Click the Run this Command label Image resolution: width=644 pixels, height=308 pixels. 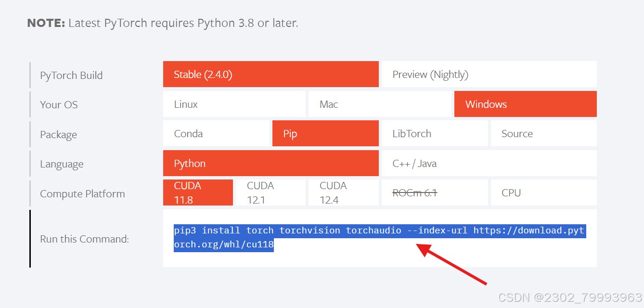click(84, 239)
